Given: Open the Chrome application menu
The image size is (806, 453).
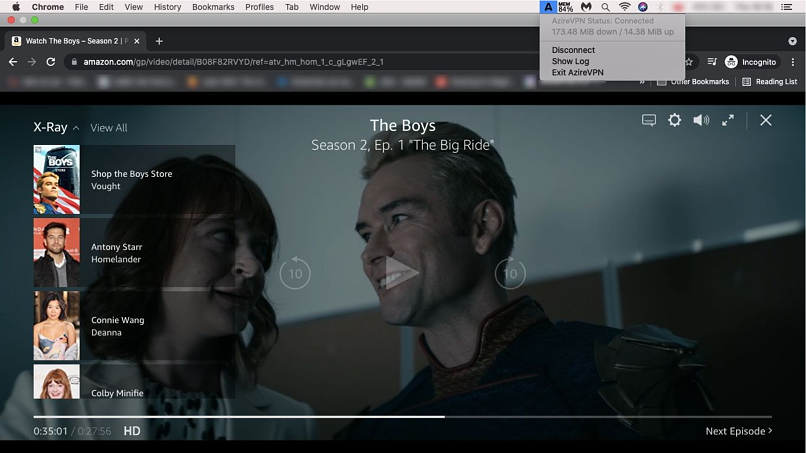Looking at the screenshot, I should click(x=48, y=7).
